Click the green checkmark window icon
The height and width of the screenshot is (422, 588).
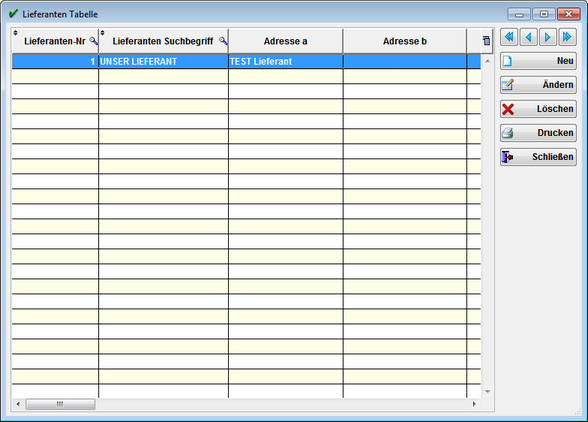(13, 14)
